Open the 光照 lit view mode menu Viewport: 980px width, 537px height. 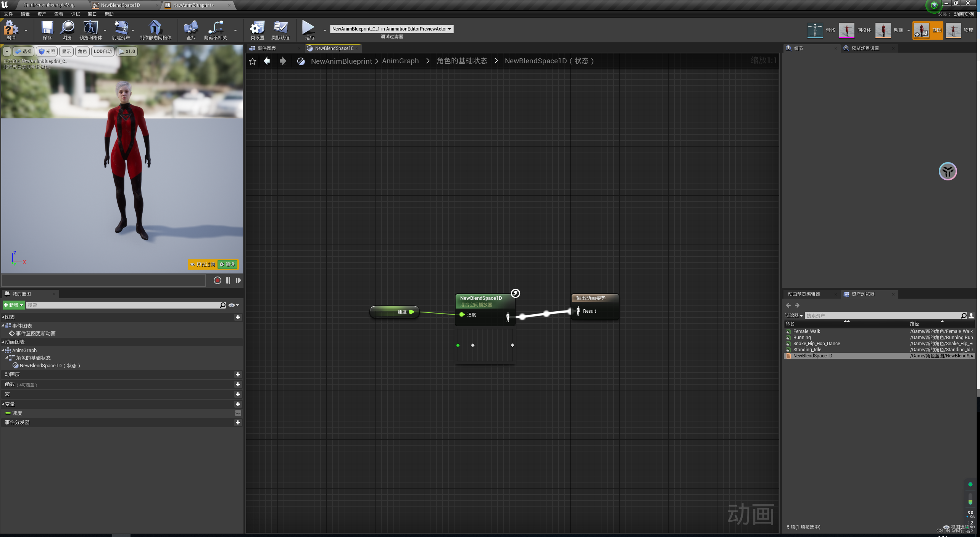point(47,51)
